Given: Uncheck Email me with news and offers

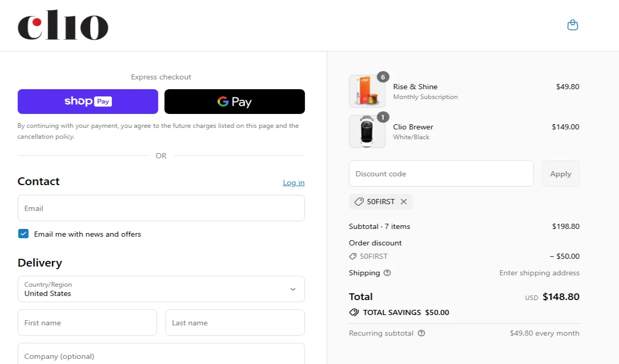Looking at the screenshot, I should pos(23,234).
